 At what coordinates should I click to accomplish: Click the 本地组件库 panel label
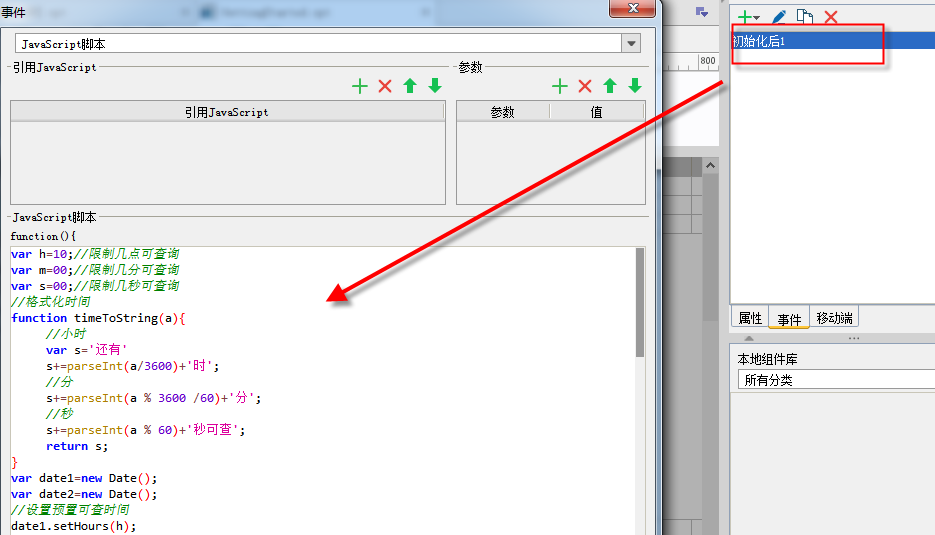pos(767,359)
